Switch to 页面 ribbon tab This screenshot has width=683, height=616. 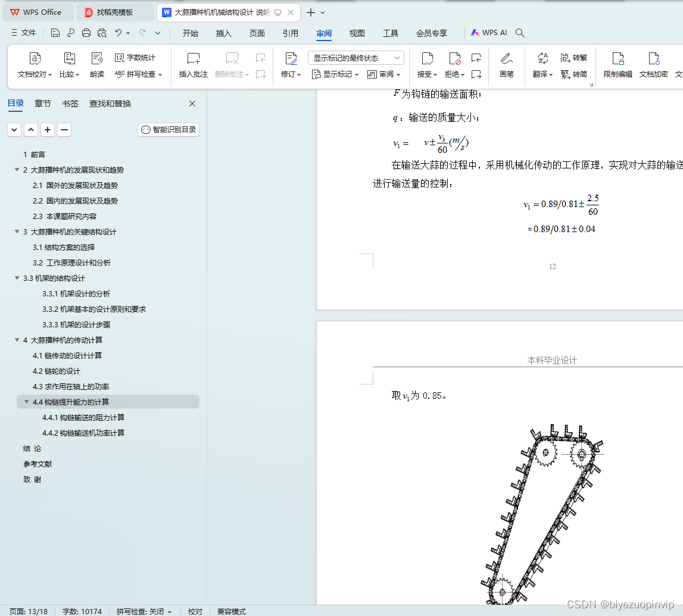tap(257, 33)
